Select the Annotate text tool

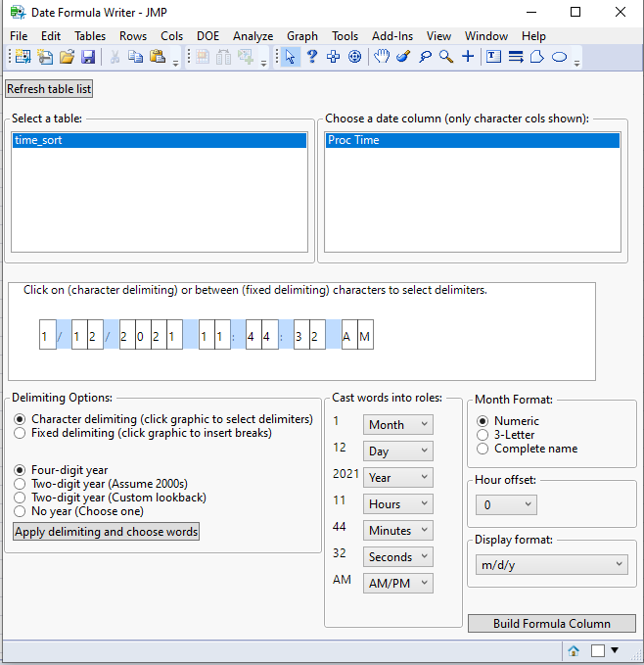pyautogui.click(x=493, y=57)
